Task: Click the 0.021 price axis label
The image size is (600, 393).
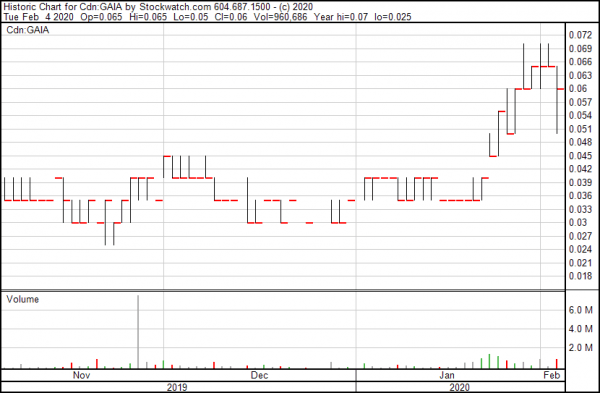Action: pyautogui.click(x=580, y=263)
